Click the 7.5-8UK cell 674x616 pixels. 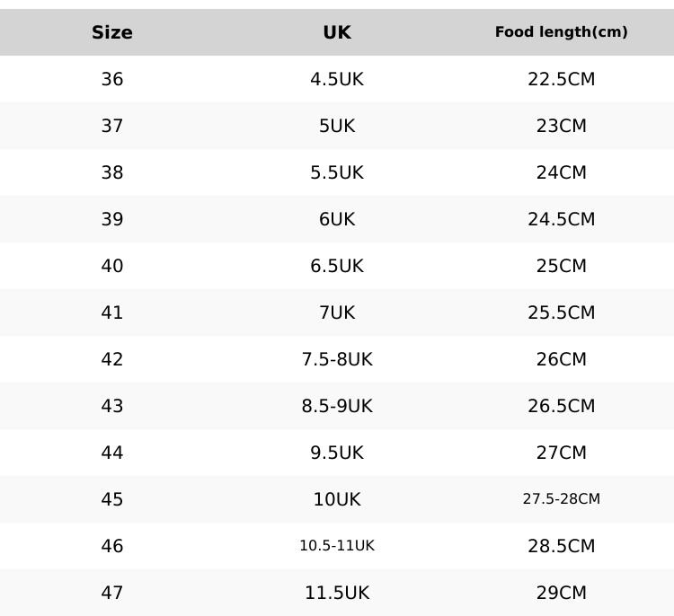[337, 359]
